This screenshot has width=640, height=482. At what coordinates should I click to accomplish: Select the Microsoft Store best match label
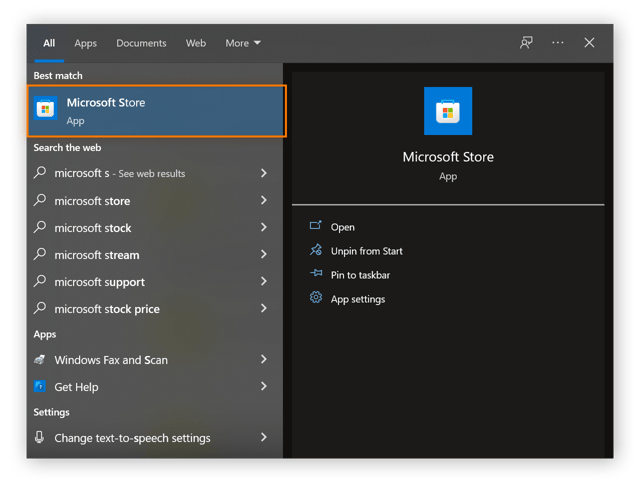(x=106, y=102)
